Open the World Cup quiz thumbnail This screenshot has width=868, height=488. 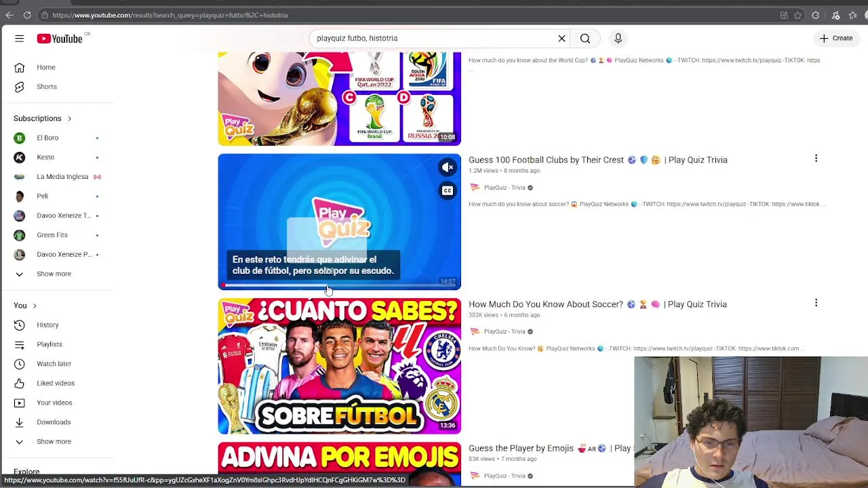click(x=339, y=99)
